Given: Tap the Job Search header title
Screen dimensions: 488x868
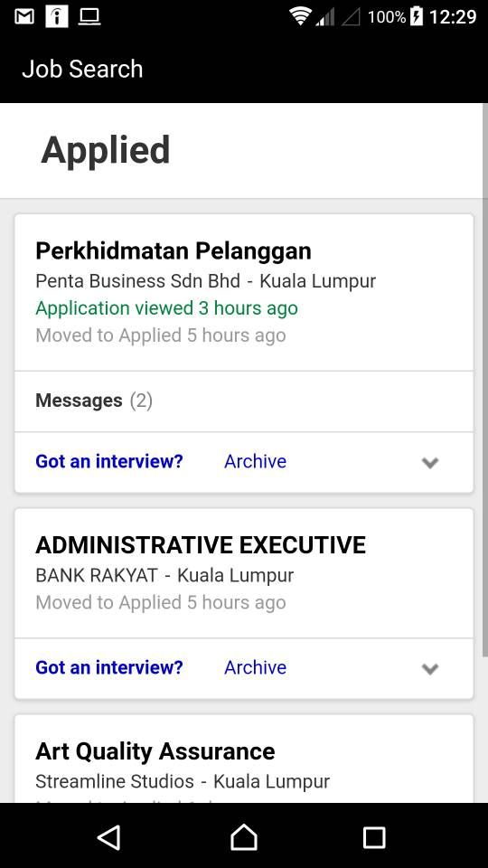Looking at the screenshot, I should click(82, 70).
